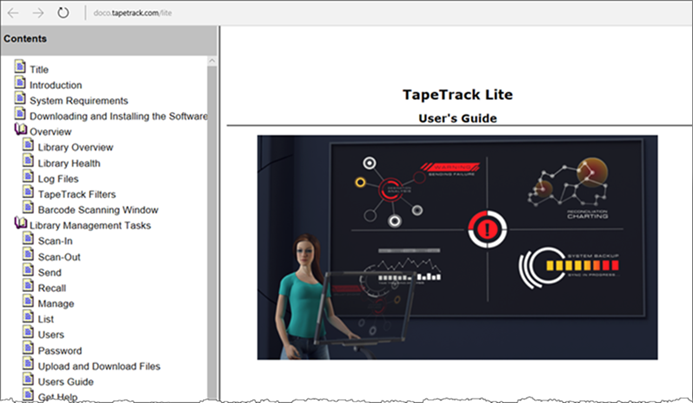Open the page icon beside Introduction
This screenshot has height=403, width=693.
point(20,82)
